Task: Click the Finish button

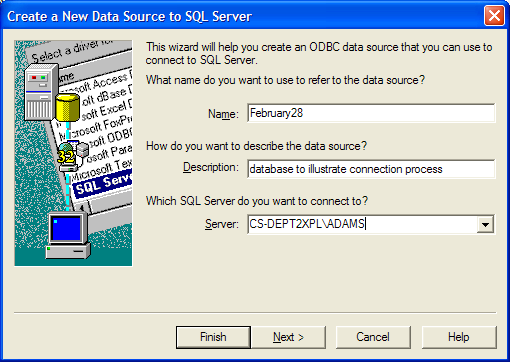Action: (213, 337)
